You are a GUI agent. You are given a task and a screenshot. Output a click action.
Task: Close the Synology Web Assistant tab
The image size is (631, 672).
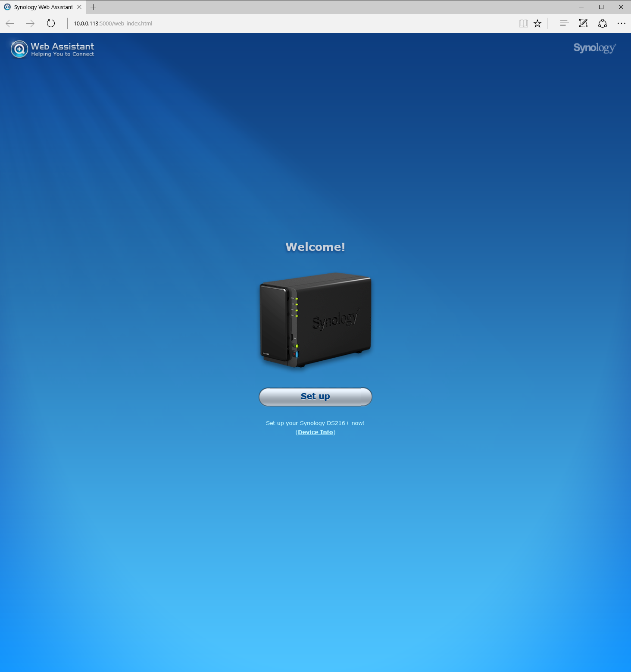coord(79,7)
